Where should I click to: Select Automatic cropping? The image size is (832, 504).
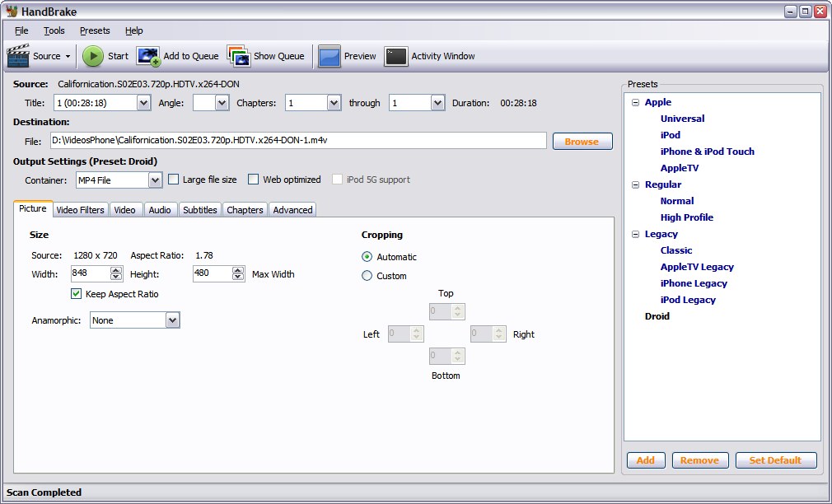point(367,257)
